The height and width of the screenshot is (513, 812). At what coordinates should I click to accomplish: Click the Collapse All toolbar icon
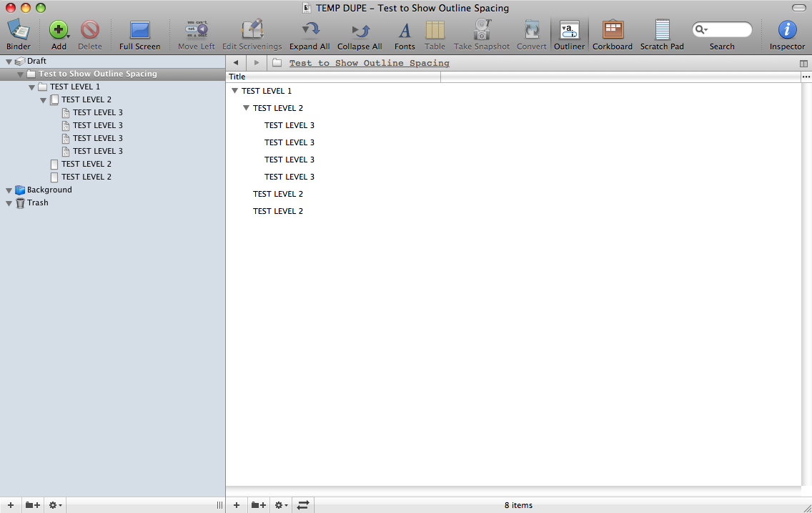click(x=360, y=30)
